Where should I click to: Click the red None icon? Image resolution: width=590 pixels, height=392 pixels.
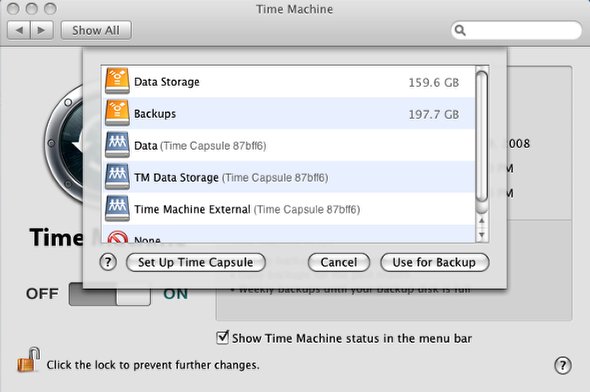tap(117, 237)
